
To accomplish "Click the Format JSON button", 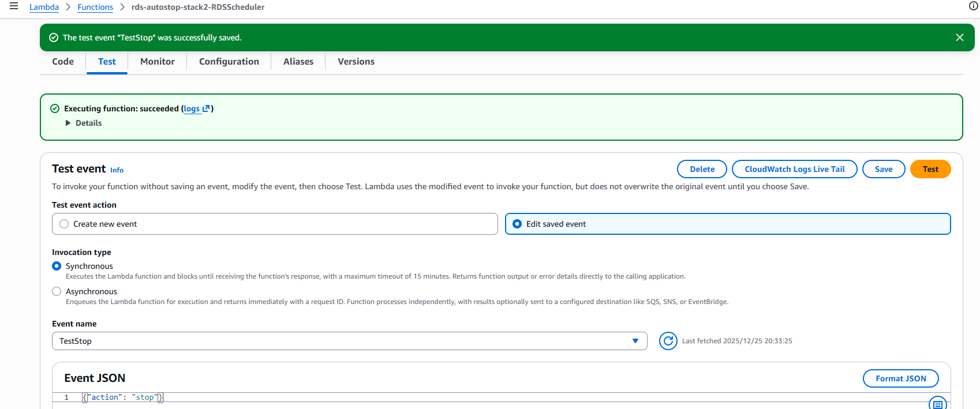I will point(901,378).
